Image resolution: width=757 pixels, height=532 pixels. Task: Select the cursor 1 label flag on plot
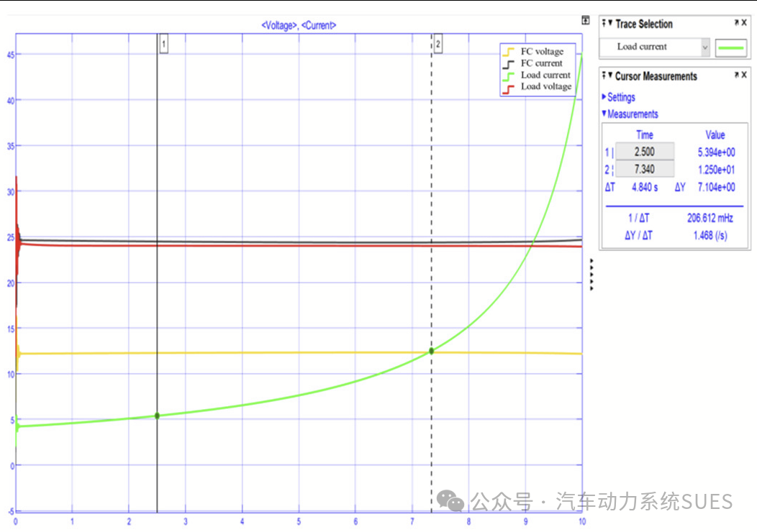(x=163, y=44)
